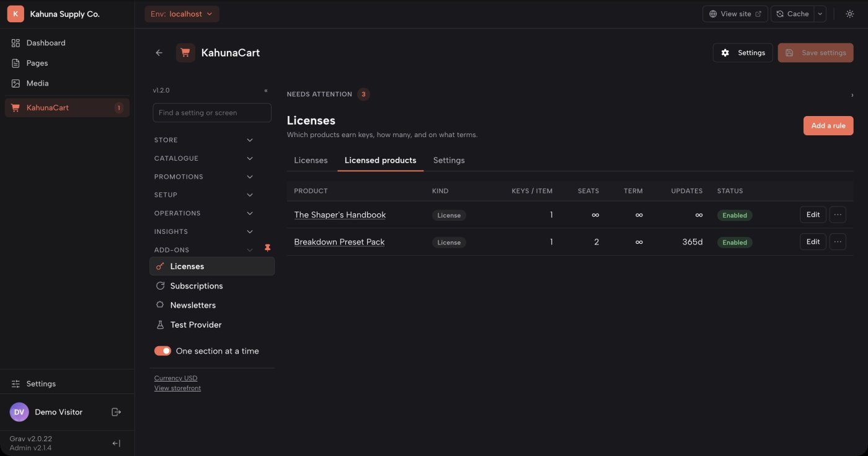868x456 pixels.
Task: Expand the Setup section
Action: click(x=204, y=195)
